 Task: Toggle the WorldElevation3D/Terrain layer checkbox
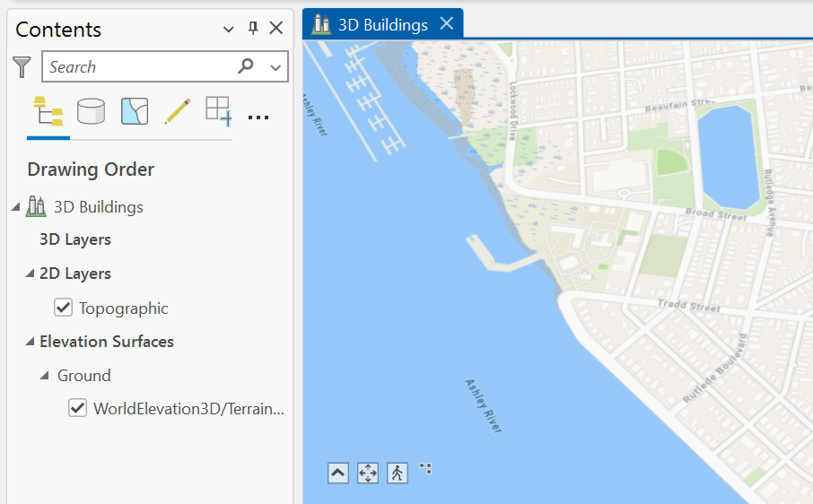tap(78, 408)
